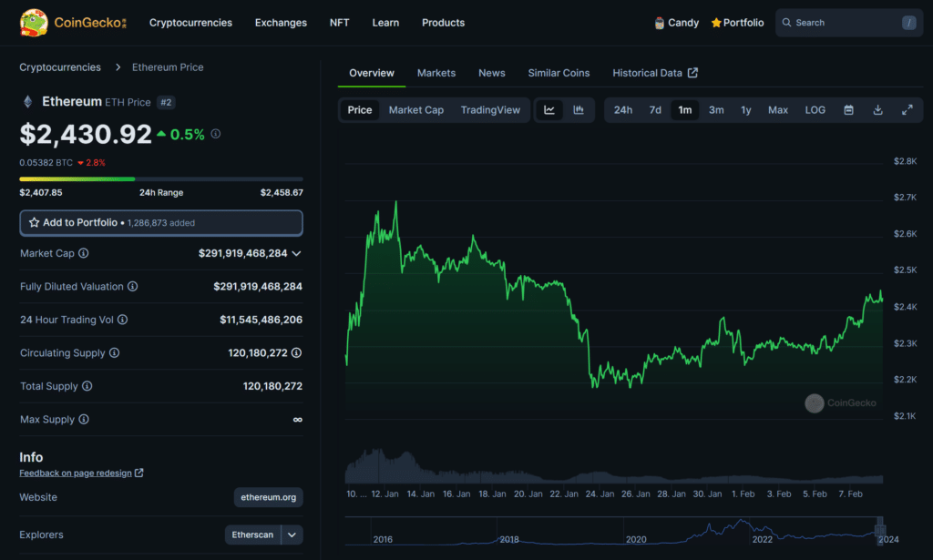Focus the Search input field
The image size is (933, 560).
[x=849, y=23]
